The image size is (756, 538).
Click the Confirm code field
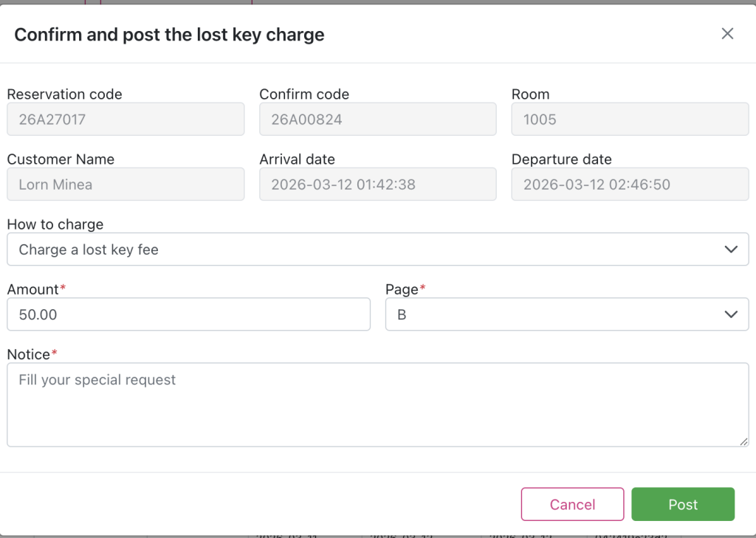377,120
